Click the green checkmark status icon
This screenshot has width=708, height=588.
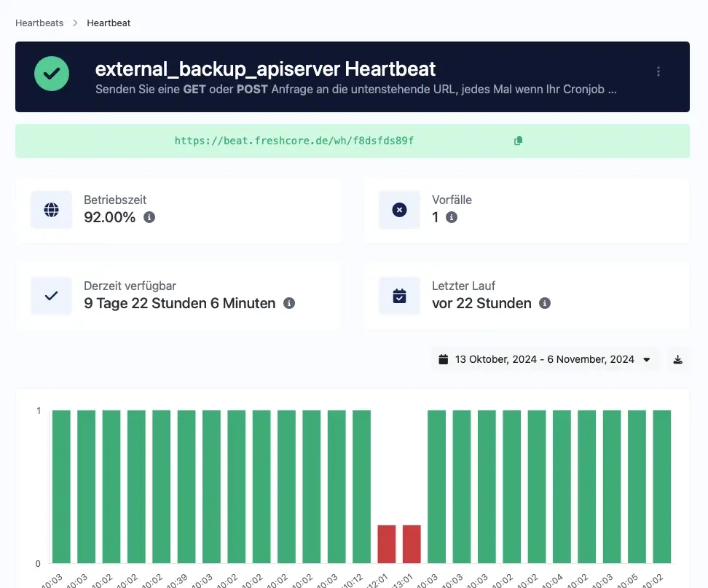click(x=52, y=74)
